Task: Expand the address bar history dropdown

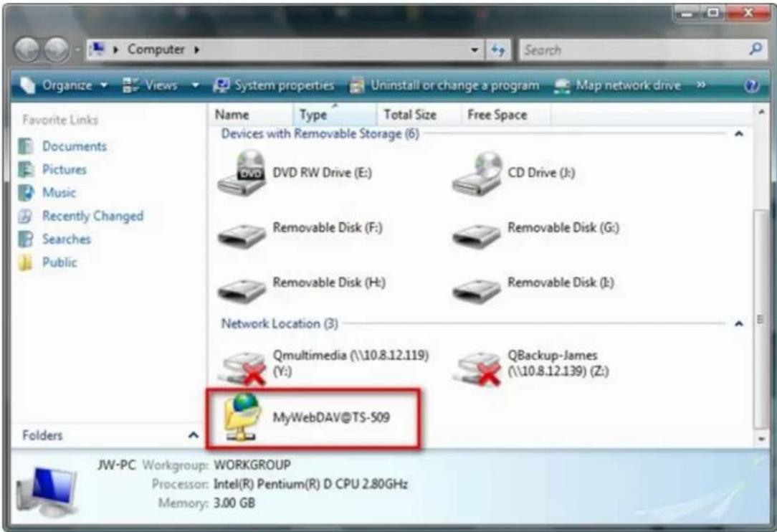Action: coord(475,50)
